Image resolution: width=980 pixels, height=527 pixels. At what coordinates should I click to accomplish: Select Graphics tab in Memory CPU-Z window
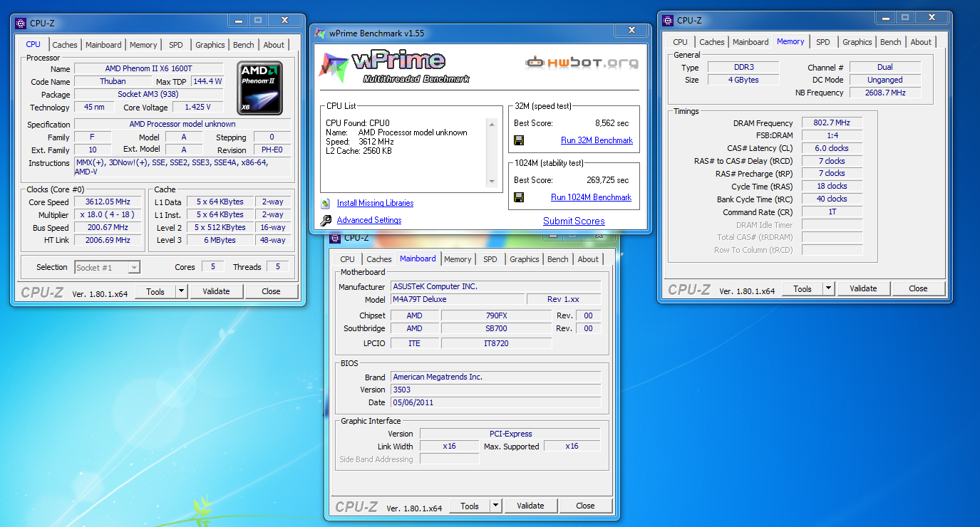(857, 42)
